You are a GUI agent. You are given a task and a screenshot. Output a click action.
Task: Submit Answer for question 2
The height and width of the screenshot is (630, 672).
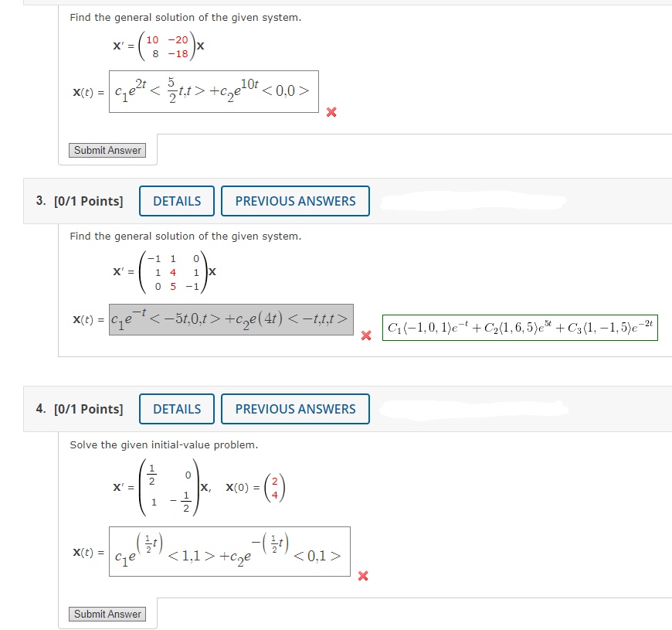(x=107, y=150)
